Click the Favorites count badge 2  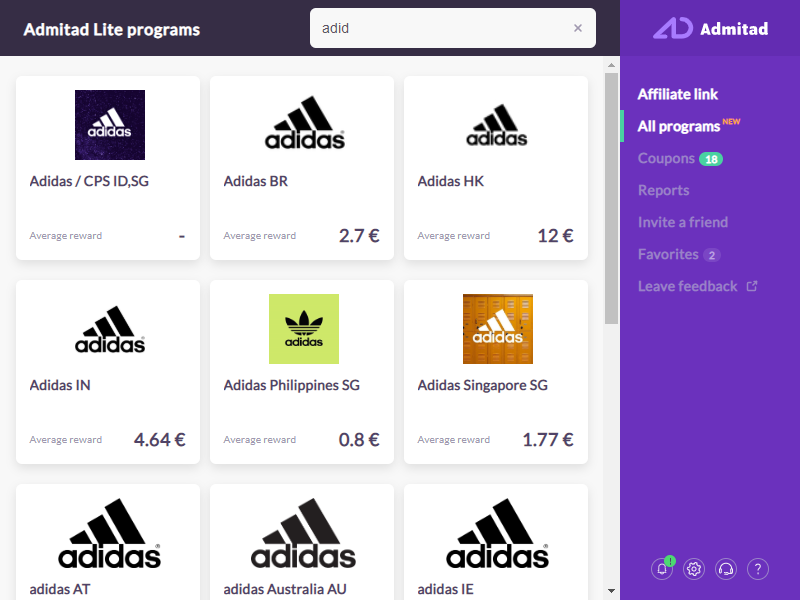click(x=711, y=255)
